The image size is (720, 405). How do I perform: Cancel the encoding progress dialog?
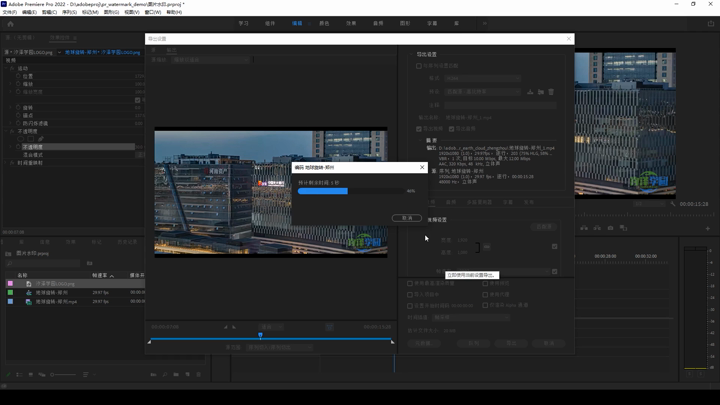(406, 217)
